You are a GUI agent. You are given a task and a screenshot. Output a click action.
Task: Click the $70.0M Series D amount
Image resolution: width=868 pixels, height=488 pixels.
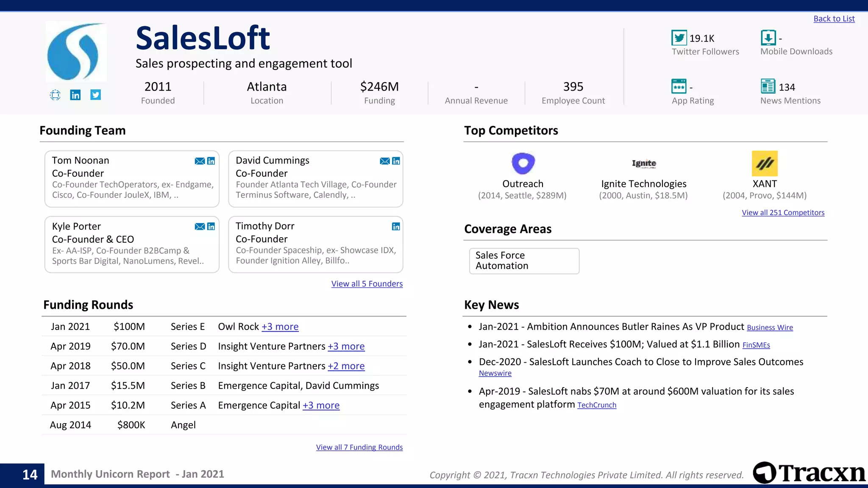(x=128, y=347)
